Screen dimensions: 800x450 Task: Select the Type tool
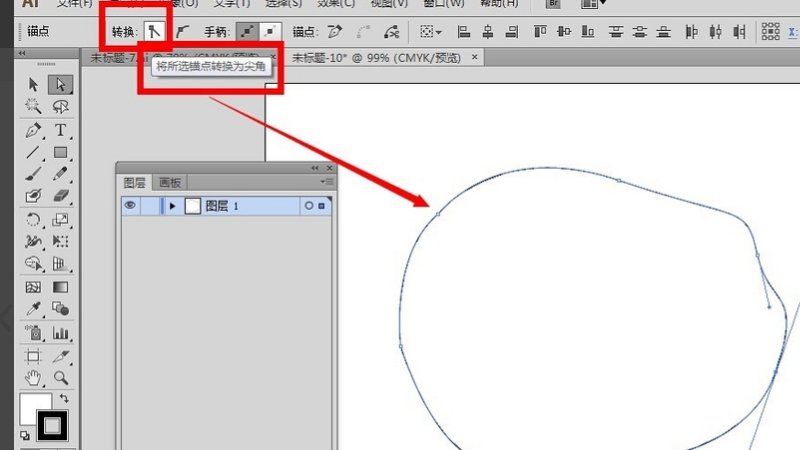point(60,130)
